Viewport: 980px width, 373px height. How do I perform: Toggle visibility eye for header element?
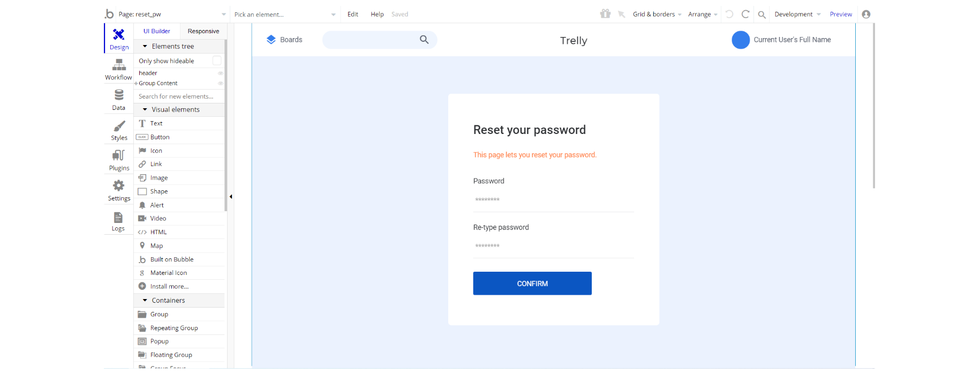tap(220, 73)
